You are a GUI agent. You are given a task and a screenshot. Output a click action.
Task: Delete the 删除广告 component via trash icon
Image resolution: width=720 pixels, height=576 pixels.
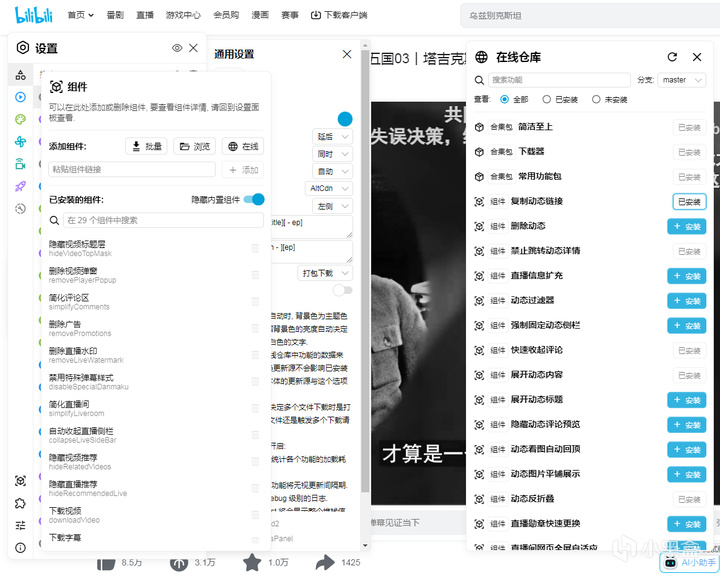pos(255,328)
